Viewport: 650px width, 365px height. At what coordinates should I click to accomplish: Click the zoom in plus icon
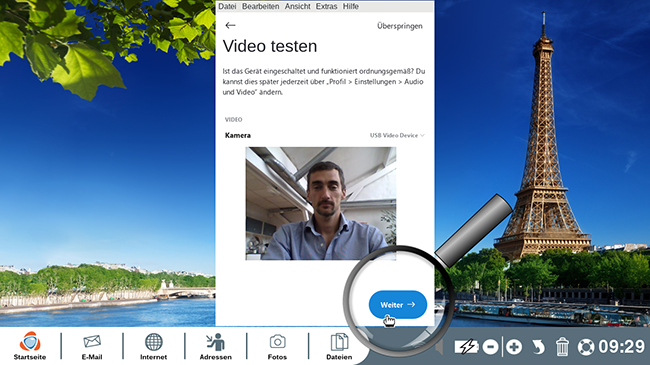click(514, 347)
